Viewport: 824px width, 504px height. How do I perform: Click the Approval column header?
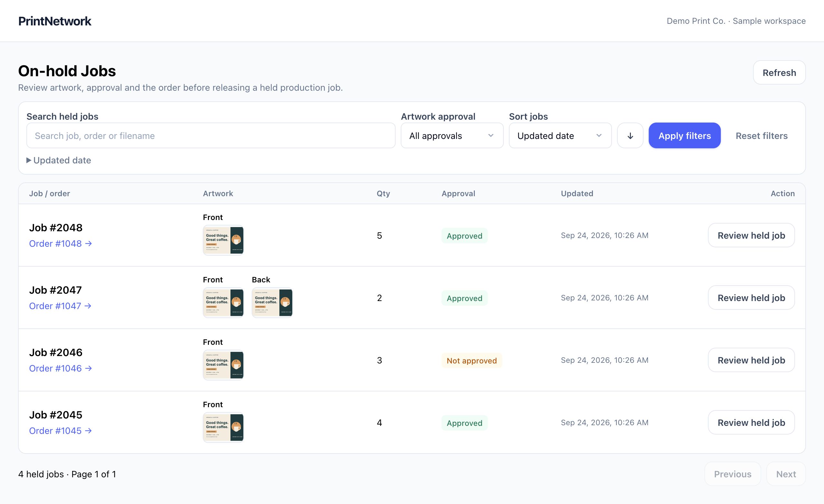pyautogui.click(x=458, y=194)
